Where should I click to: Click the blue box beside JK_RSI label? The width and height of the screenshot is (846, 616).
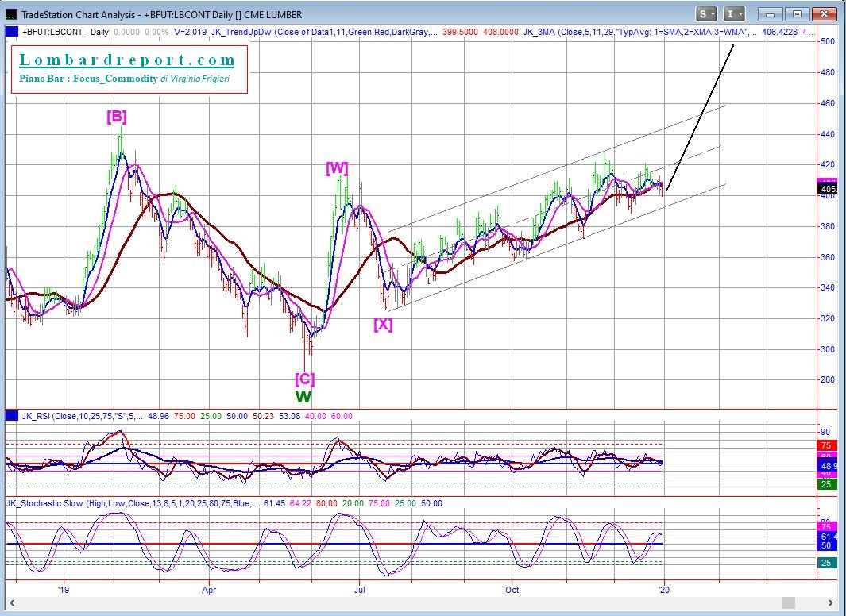pos(11,416)
